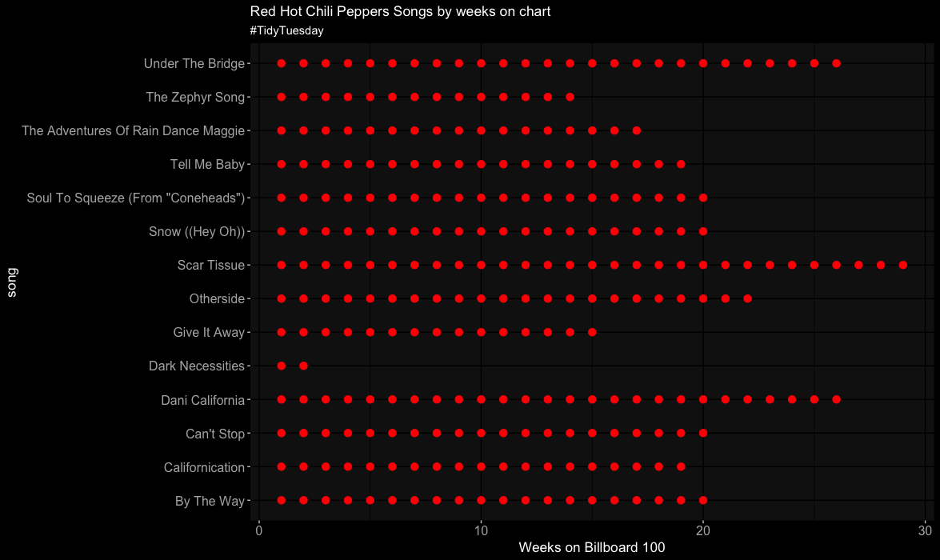940x560 pixels.
Task: Click the 'By The Way' song label
Action: pos(210,501)
